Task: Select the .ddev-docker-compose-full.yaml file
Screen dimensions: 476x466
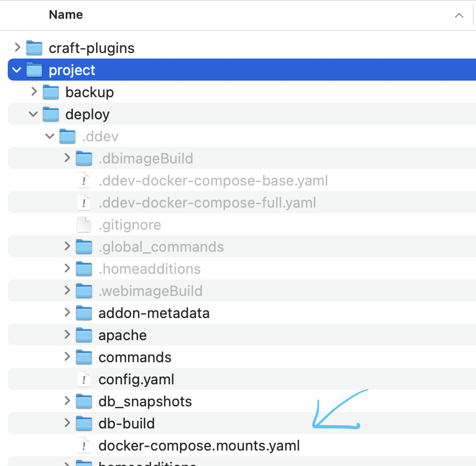Action: (x=207, y=203)
